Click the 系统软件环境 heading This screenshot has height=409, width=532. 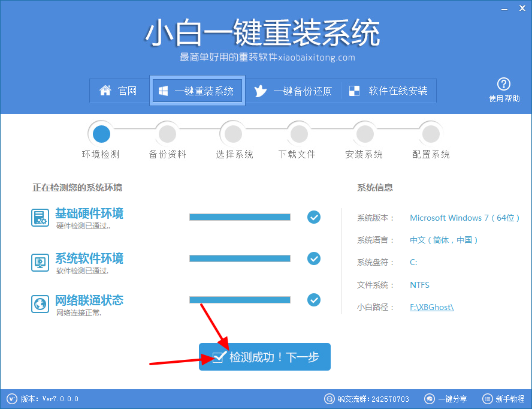90,258
